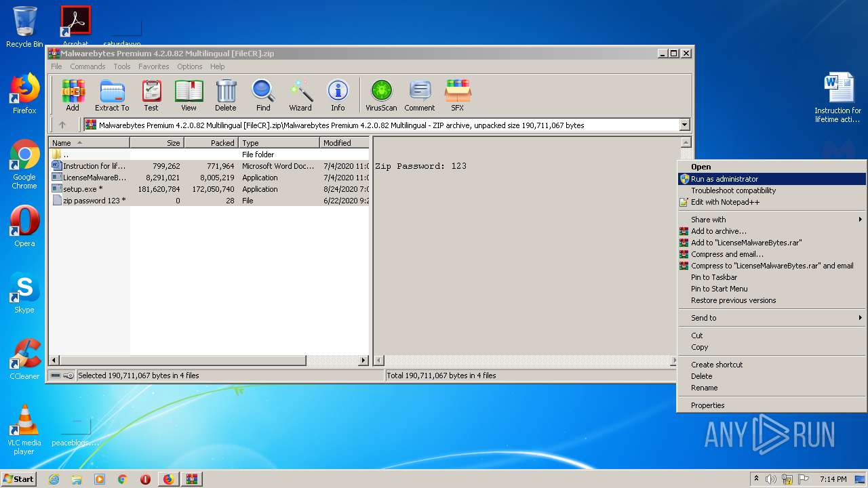This screenshot has width=868, height=488.
Task: Select Instruction for lifetime Word document icon
Action: coord(838,97)
